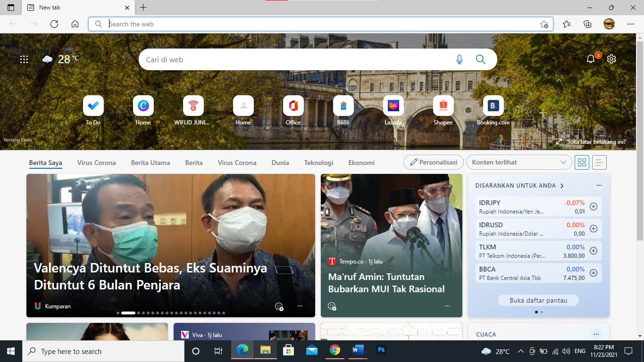Click the Personalisasi button
This screenshot has width=644, height=362.
[433, 162]
